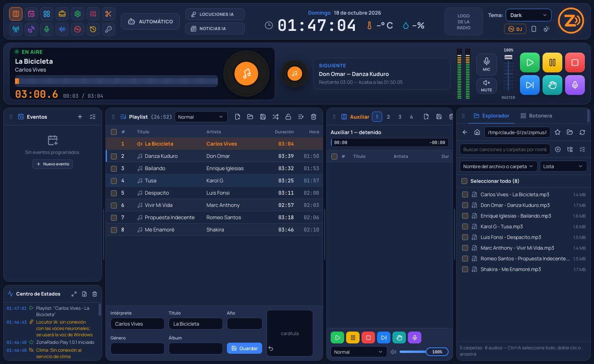Viewport: 594px width, 364px height.
Task: Add a new event with plus icon
Action: 80,117
